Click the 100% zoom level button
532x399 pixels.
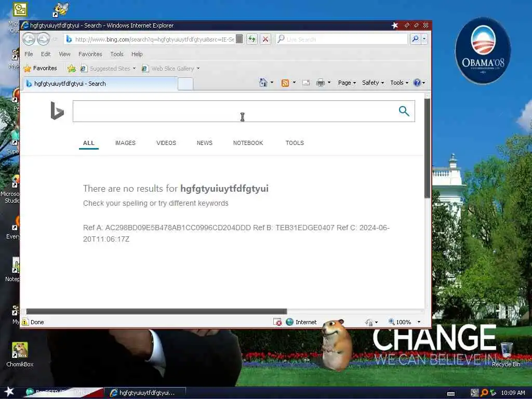pos(400,322)
